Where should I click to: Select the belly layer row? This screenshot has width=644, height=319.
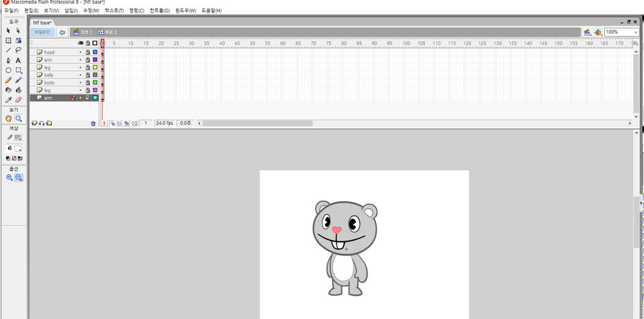pos(64,75)
